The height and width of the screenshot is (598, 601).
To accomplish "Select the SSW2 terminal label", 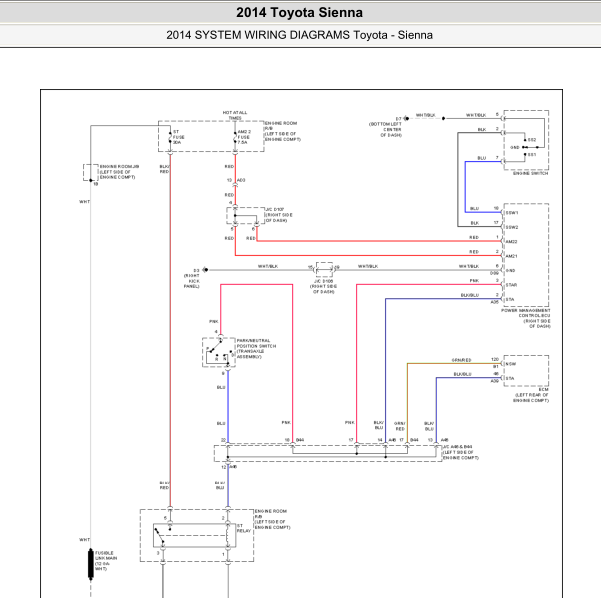I will point(512,227).
